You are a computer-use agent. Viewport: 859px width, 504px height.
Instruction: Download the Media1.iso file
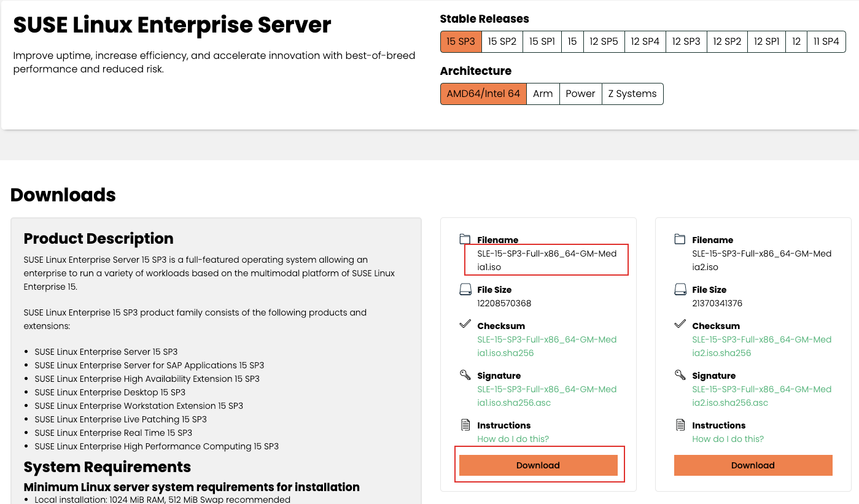pyautogui.click(x=538, y=465)
